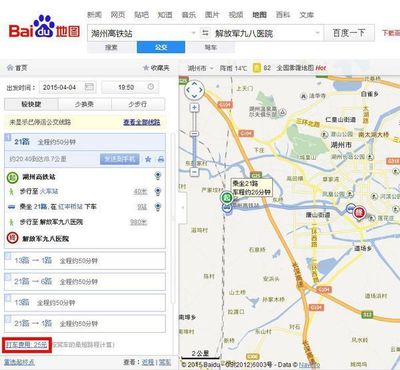Click the star icon labeled 收藏夹
Screen dimensions: 400x370
[146, 68]
